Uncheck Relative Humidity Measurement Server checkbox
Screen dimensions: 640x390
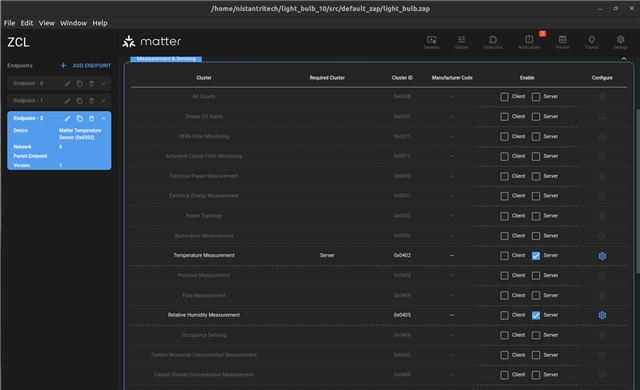[536, 315]
